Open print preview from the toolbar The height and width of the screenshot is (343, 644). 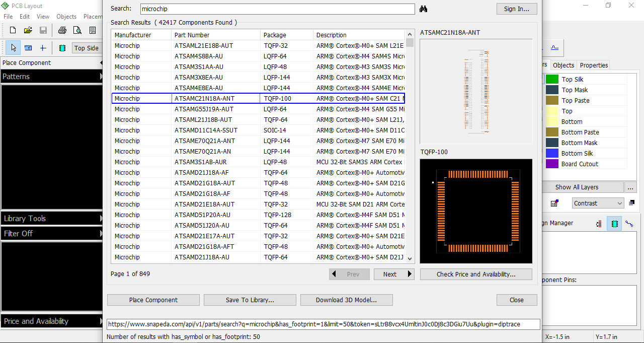77,30
